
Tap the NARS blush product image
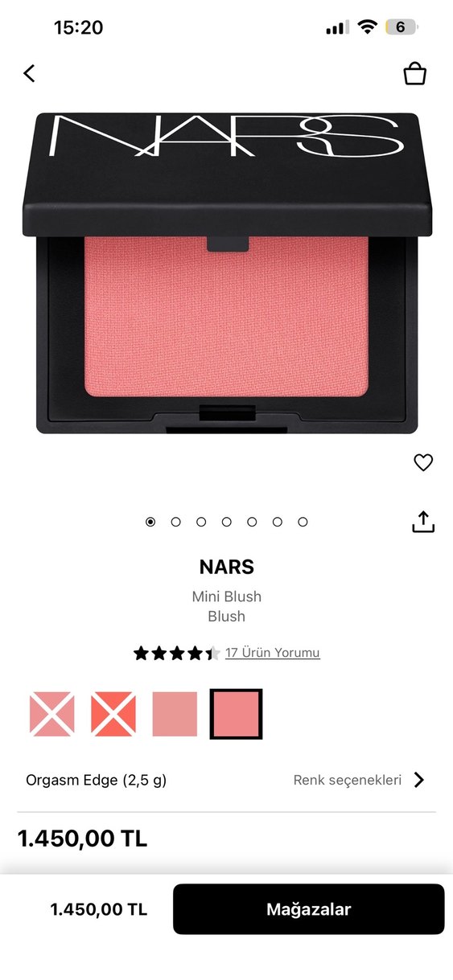pyautogui.click(x=227, y=273)
